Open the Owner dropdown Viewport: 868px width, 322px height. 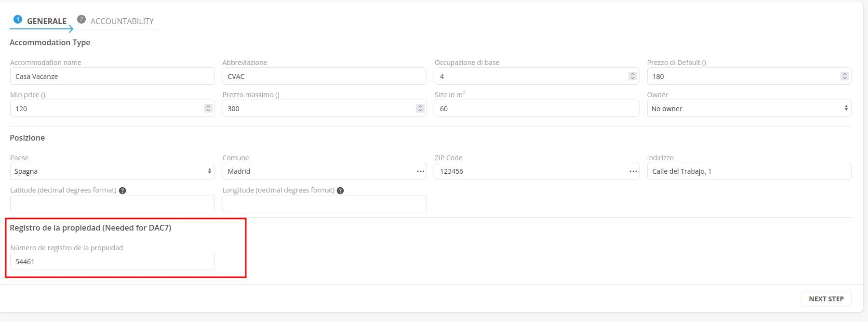point(748,108)
